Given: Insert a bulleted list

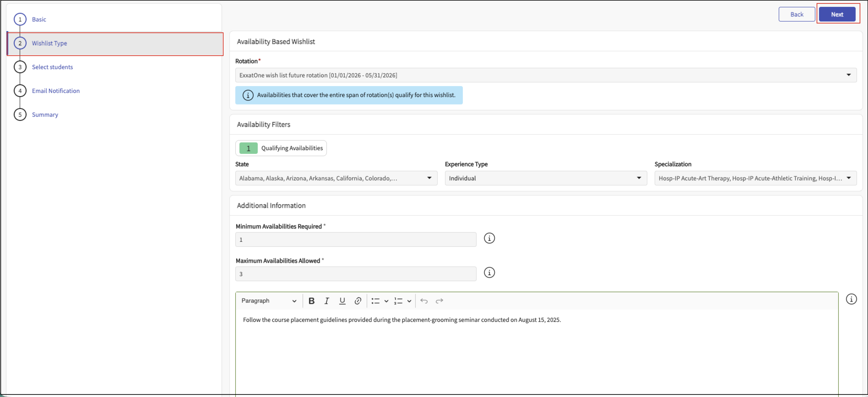Looking at the screenshot, I should (375, 301).
